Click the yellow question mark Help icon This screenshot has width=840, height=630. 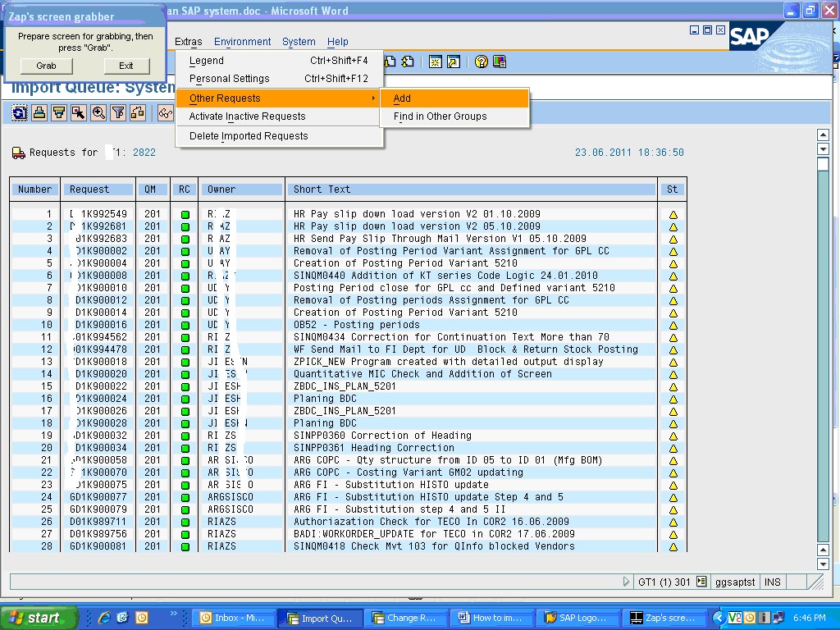tap(481, 62)
